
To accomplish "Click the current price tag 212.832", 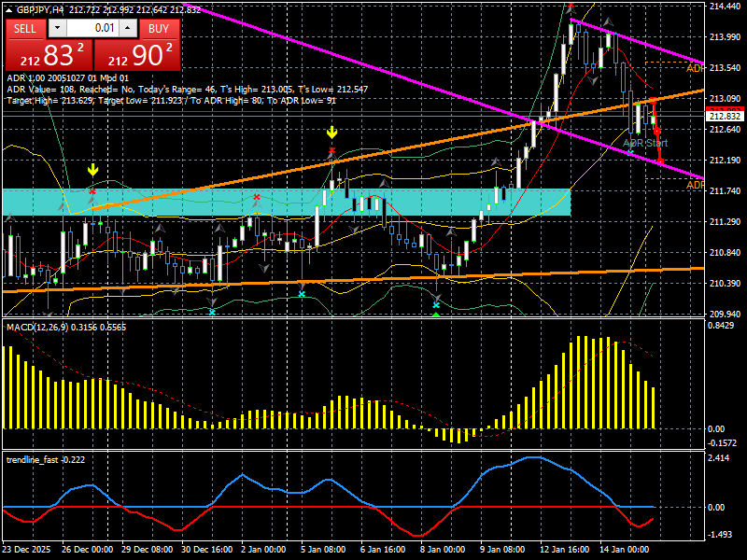I will (x=725, y=117).
